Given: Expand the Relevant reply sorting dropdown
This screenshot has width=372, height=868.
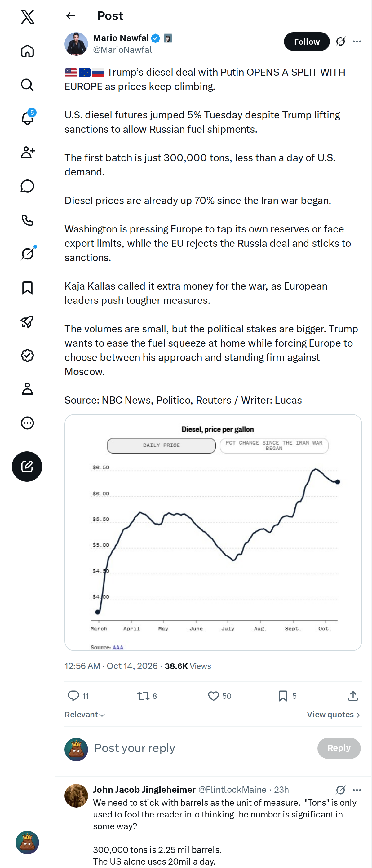Looking at the screenshot, I should (85, 715).
